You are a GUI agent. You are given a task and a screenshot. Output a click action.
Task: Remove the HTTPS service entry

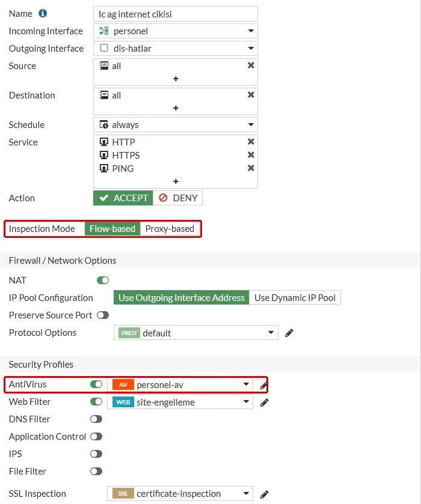click(x=251, y=154)
